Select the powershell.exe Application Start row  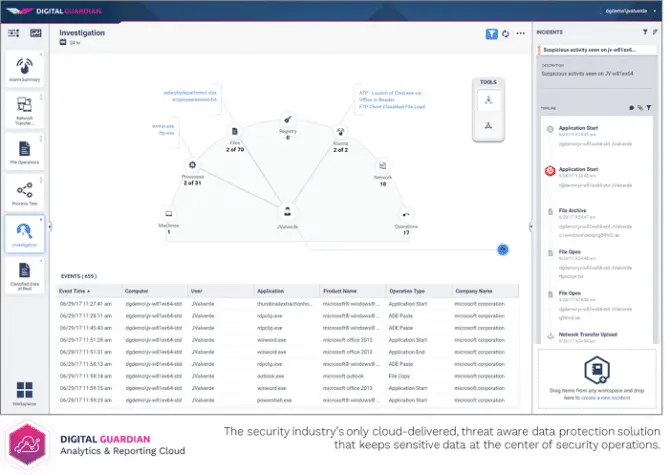coord(288,400)
